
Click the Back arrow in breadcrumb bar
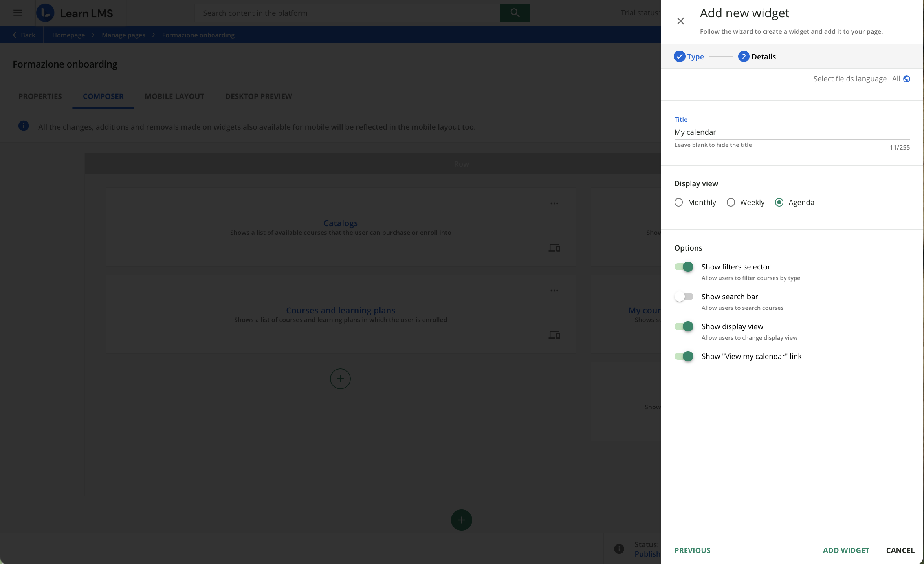click(15, 35)
